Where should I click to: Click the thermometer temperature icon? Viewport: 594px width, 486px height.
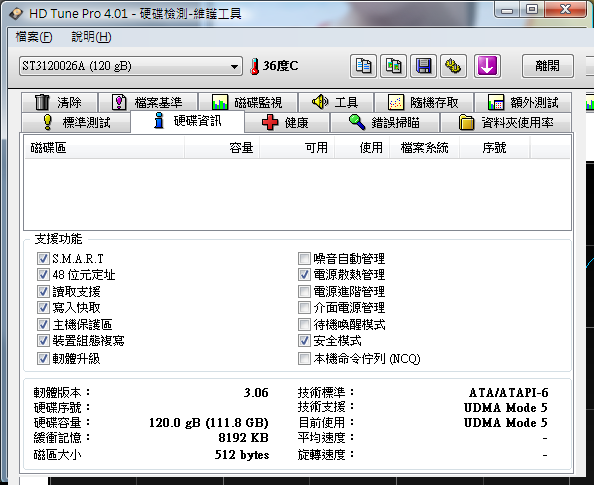coord(255,66)
